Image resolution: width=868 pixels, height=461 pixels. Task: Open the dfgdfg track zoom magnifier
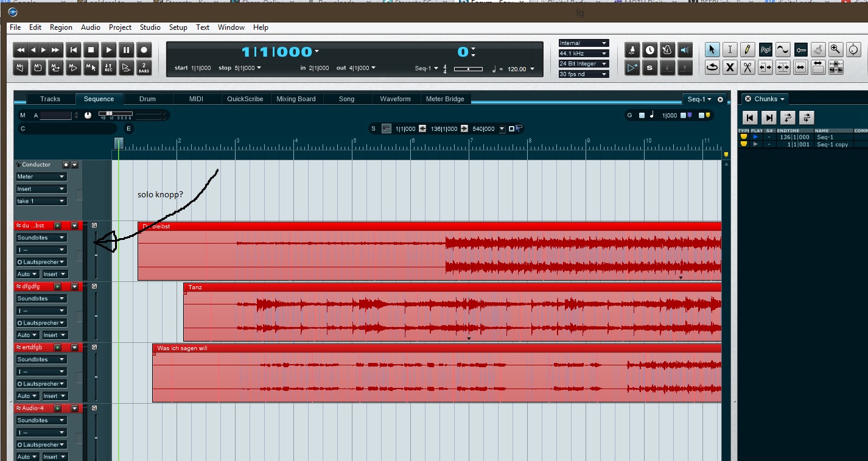(x=94, y=286)
